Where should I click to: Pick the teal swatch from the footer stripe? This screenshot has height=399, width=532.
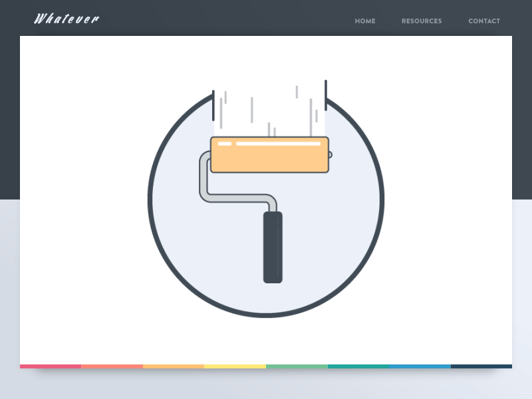click(359, 366)
